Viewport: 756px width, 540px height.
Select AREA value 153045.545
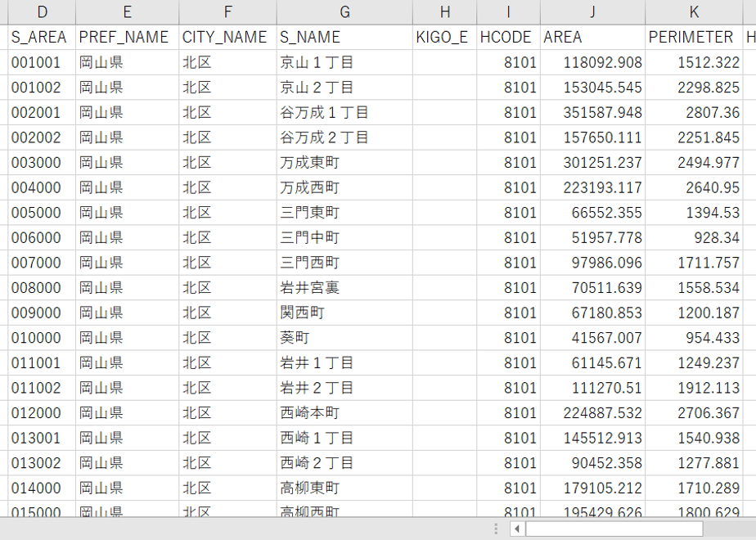(x=592, y=88)
